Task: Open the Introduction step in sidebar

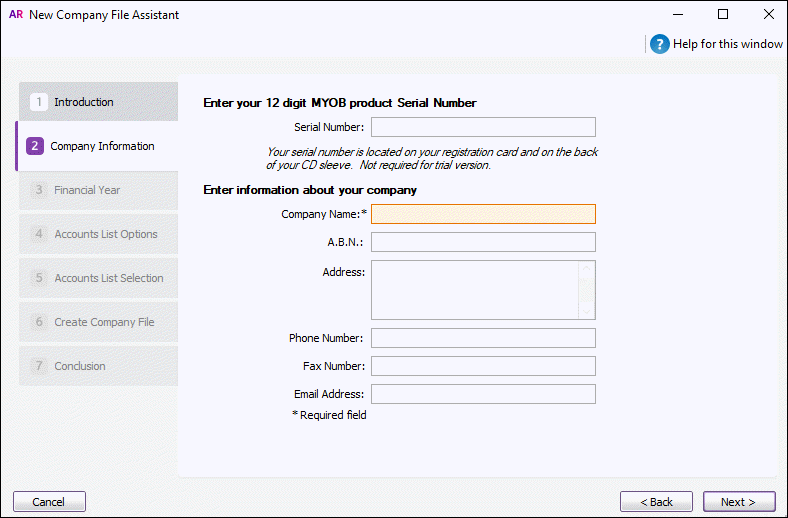Action: (x=98, y=102)
